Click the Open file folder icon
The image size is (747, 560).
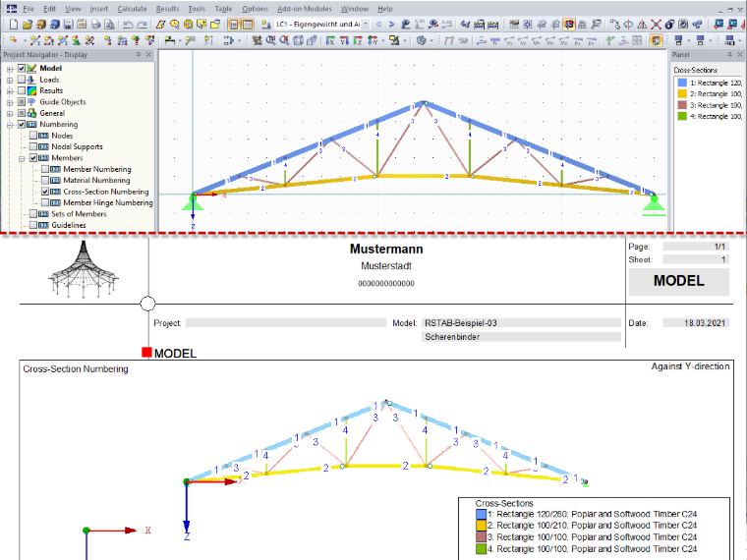pos(28,25)
